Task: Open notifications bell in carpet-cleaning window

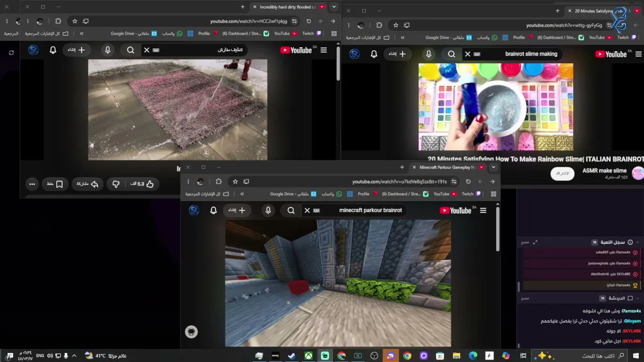Action: (x=53, y=50)
